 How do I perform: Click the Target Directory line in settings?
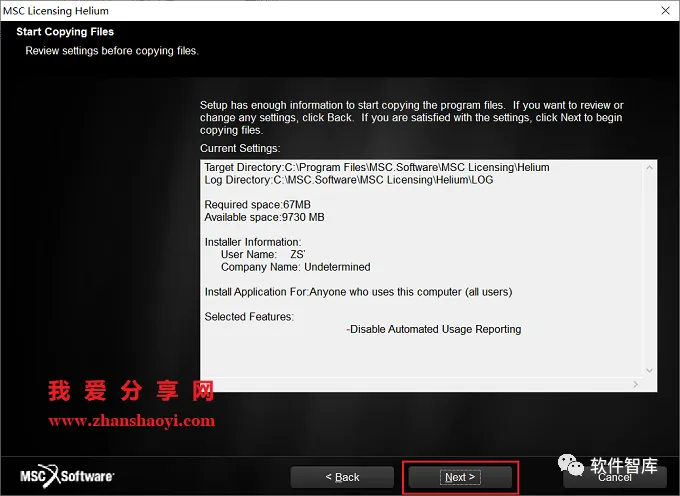click(377, 167)
